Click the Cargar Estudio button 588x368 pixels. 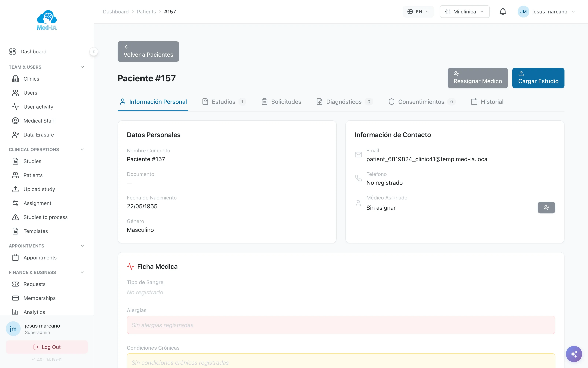[538, 78]
